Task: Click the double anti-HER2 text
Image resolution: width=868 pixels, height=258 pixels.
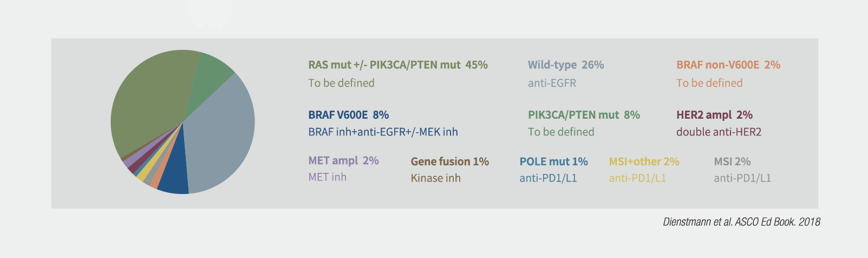Action: [719, 132]
